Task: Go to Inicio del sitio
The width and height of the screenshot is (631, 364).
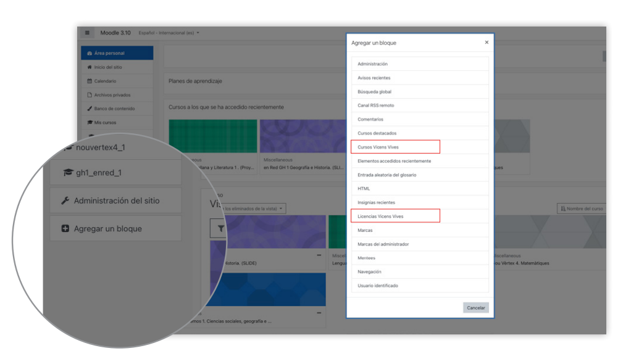Action: (x=117, y=67)
